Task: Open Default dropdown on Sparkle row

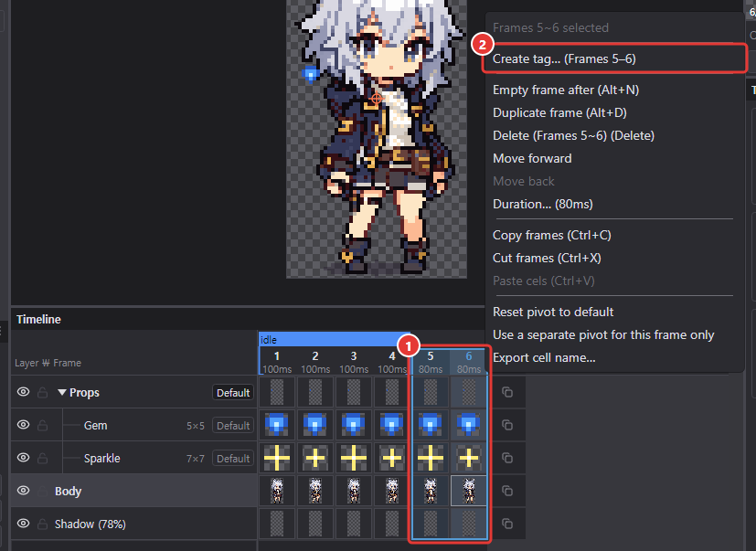Action: 233,459
